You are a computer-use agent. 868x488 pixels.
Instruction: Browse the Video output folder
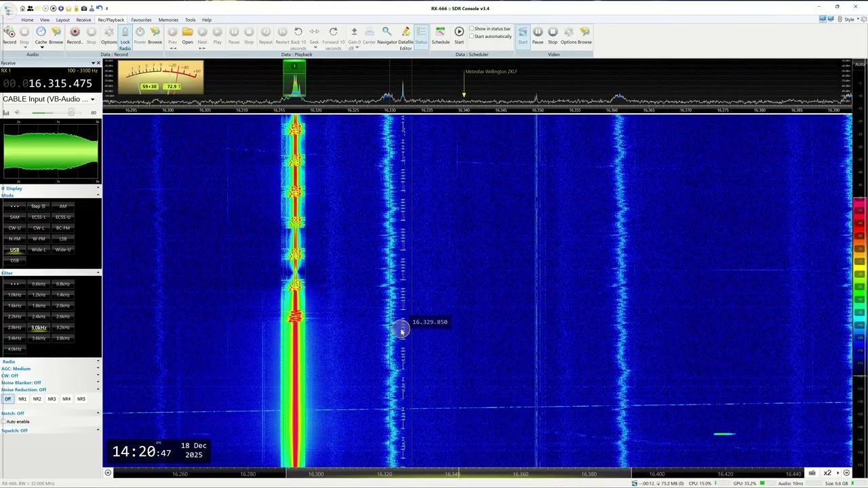coord(585,35)
